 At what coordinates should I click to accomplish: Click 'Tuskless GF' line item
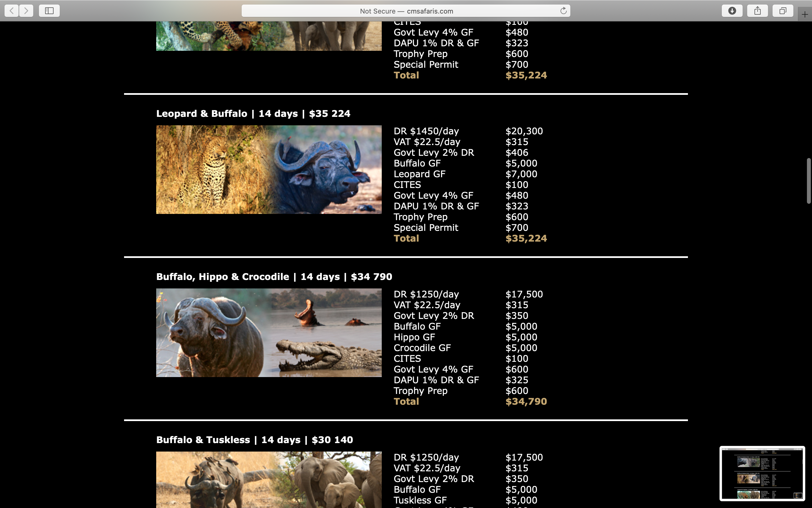pos(420,500)
